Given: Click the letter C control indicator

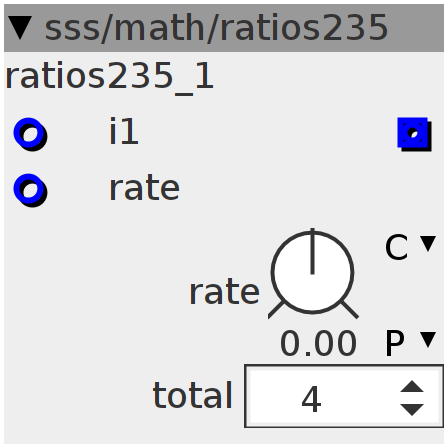Looking at the screenshot, I should pyautogui.click(x=397, y=247).
